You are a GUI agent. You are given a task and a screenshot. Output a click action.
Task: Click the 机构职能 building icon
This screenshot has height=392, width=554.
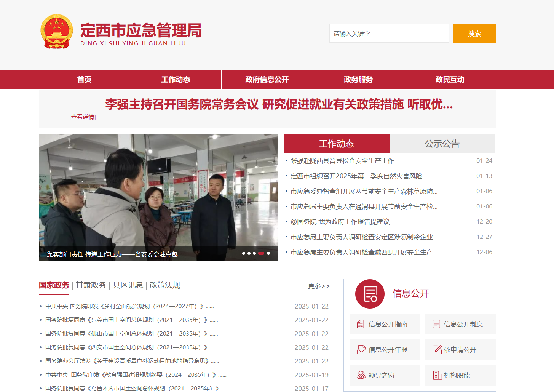437,375
